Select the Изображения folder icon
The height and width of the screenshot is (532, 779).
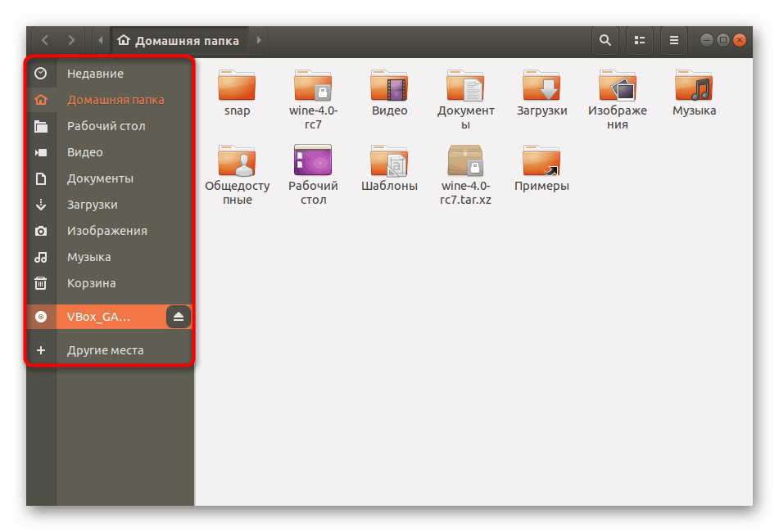click(x=618, y=85)
